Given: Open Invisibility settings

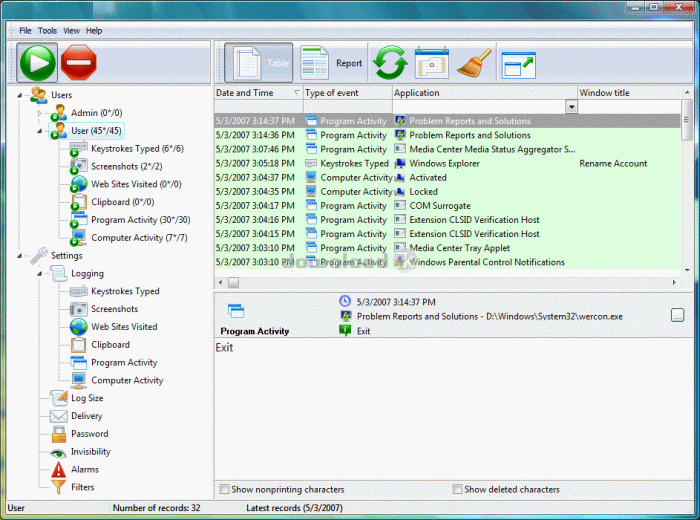Looking at the screenshot, I should (91, 452).
